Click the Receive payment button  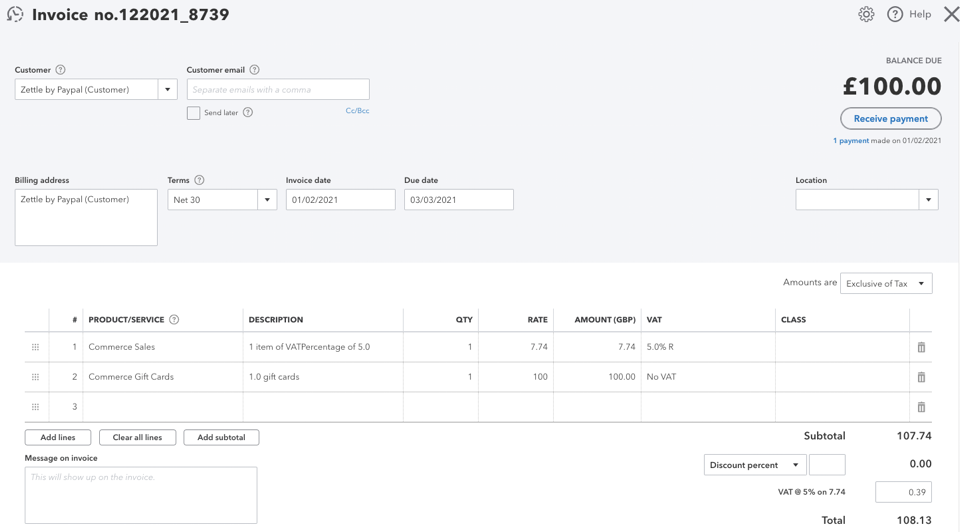point(890,119)
